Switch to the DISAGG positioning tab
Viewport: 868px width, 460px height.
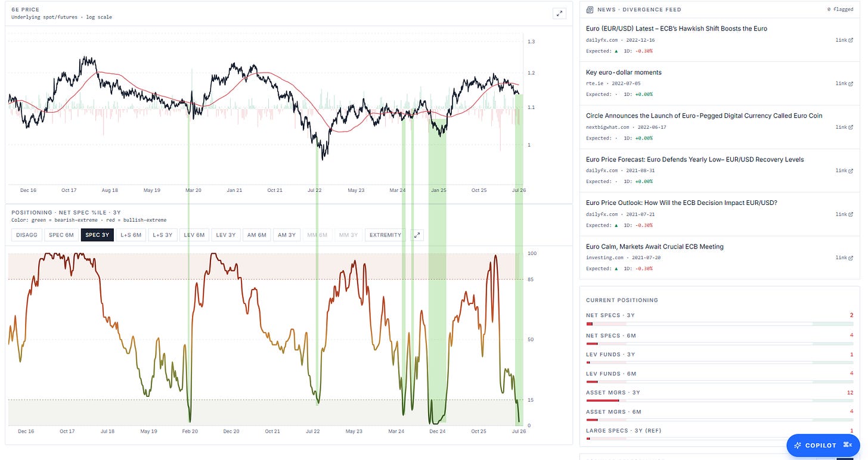tap(27, 235)
